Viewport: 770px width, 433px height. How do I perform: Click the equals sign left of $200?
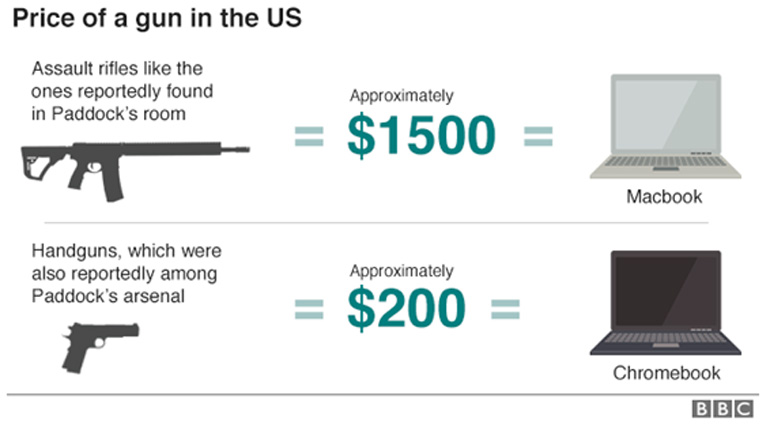point(310,310)
